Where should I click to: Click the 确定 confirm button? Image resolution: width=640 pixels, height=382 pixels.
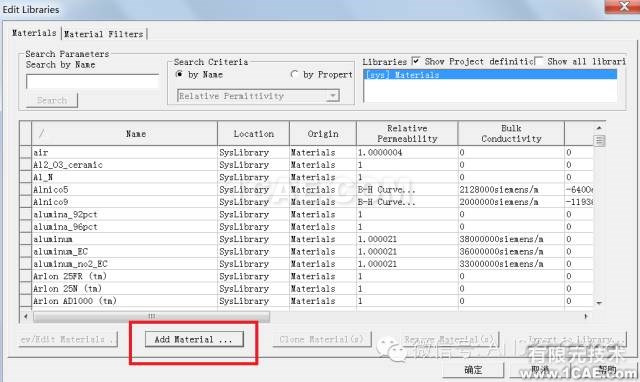click(473, 370)
